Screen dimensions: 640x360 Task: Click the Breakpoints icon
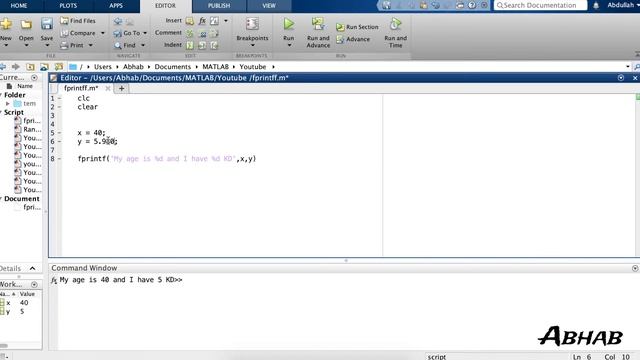tap(252, 24)
